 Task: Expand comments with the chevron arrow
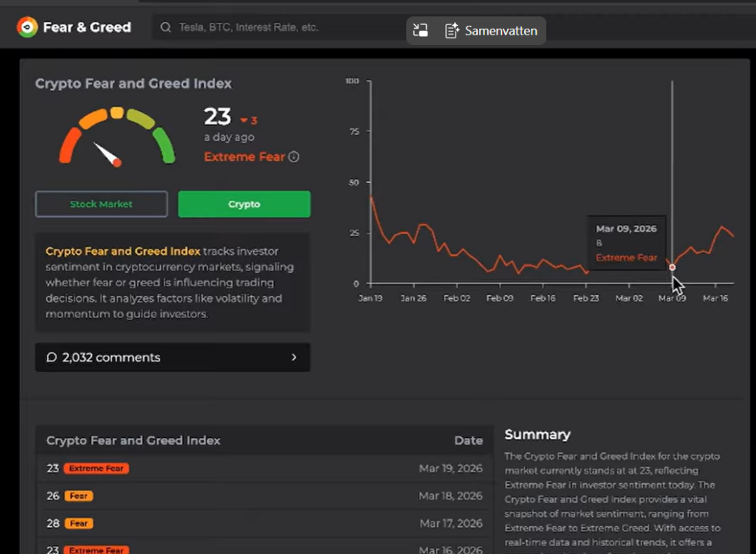pos(294,357)
